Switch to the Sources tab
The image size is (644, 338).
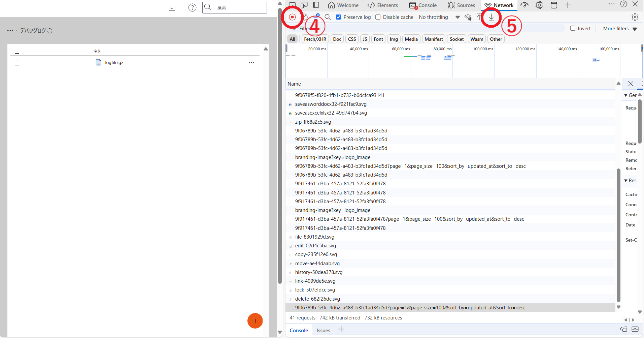[x=461, y=5]
